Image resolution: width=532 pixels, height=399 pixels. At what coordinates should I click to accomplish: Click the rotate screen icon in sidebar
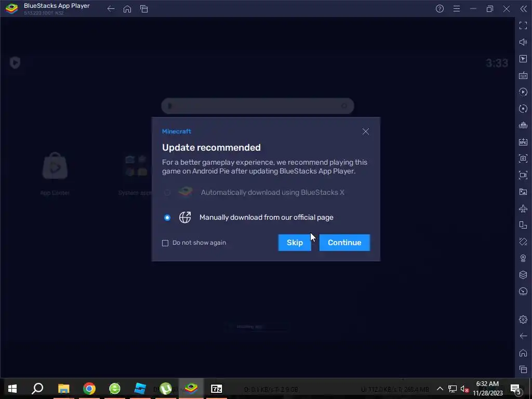coord(523,225)
